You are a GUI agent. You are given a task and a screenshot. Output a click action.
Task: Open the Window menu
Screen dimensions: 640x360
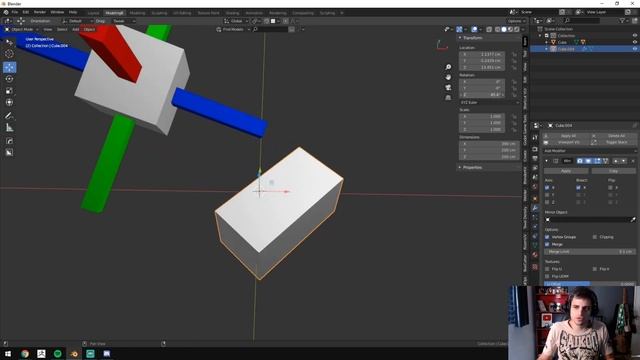(57, 12)
